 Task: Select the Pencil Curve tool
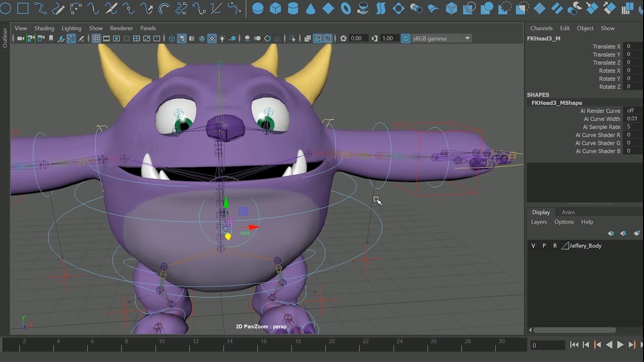pyautogui.click(x=59, y=8)
